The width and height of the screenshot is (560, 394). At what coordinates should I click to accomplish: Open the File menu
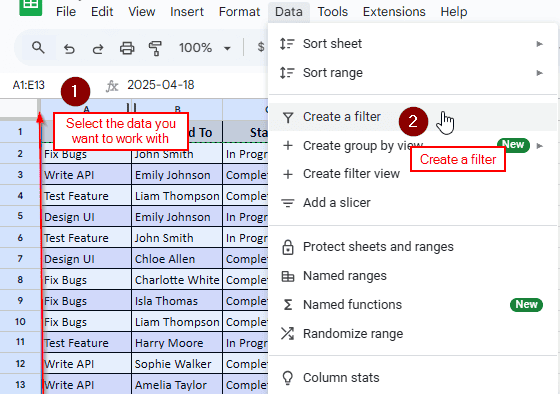[x=66, y=11]
